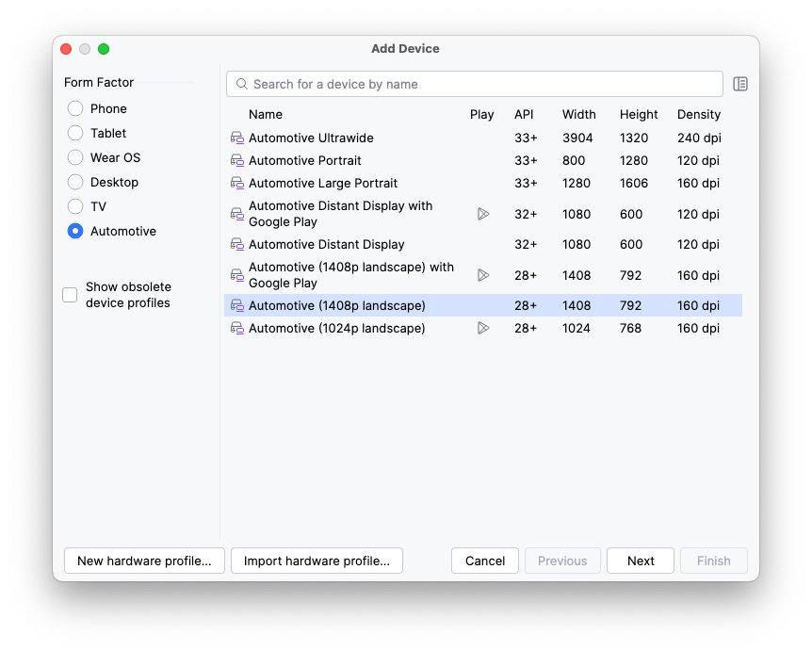Click the search magnifier icon
Viewport: 812px width, 651px height.
pos(242,84)
